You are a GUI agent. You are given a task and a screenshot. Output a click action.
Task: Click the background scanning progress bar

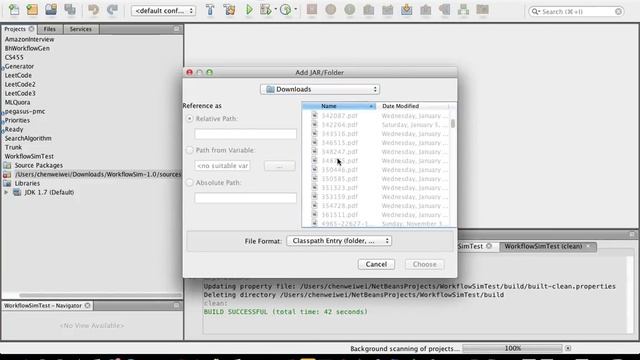pyautogui.click(x=512, y=348)
